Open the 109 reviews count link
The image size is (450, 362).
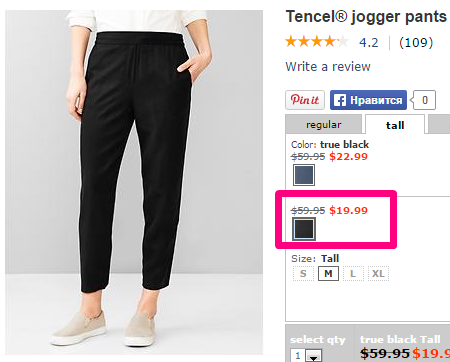click(x=416, y=43)
